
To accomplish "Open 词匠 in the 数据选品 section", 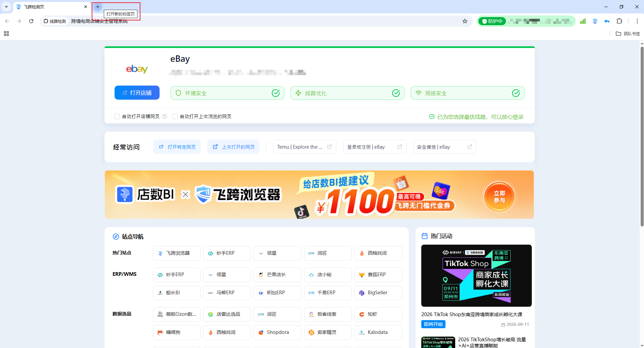I will (277, 314).
